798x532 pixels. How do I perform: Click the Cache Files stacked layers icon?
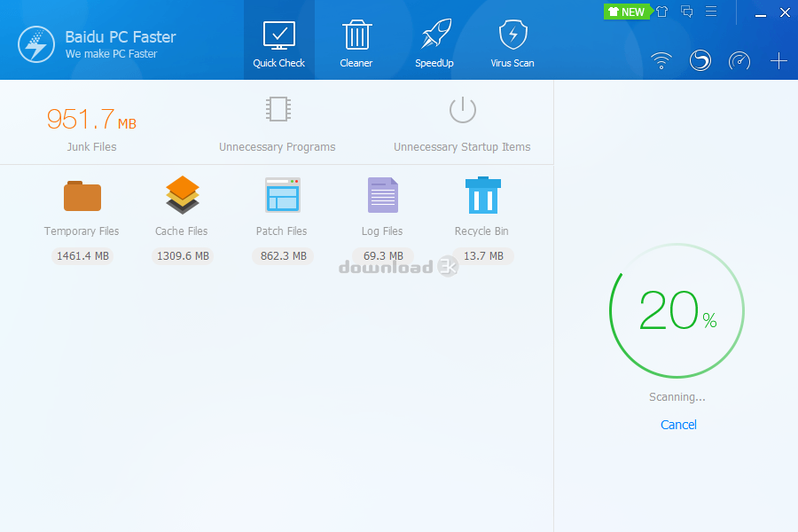(x=182, y=194)
